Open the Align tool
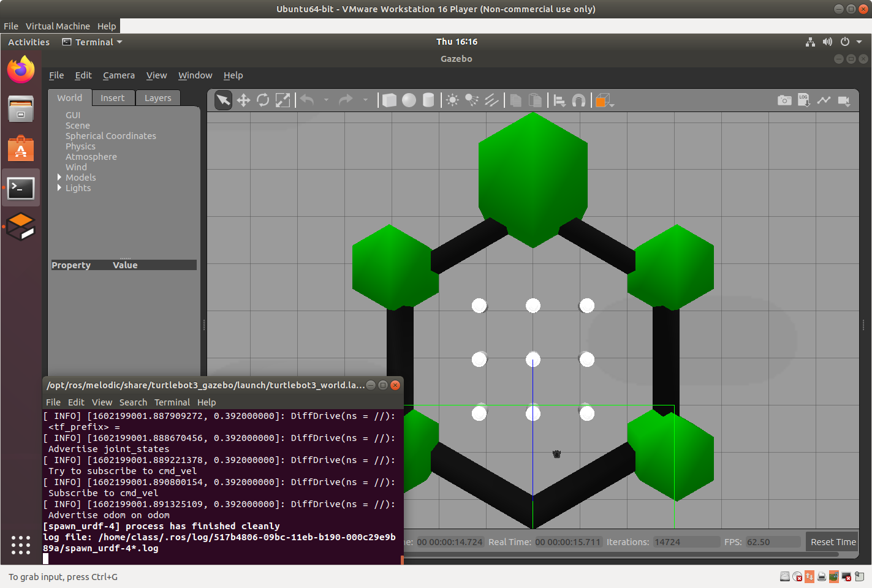 (559, 100)
